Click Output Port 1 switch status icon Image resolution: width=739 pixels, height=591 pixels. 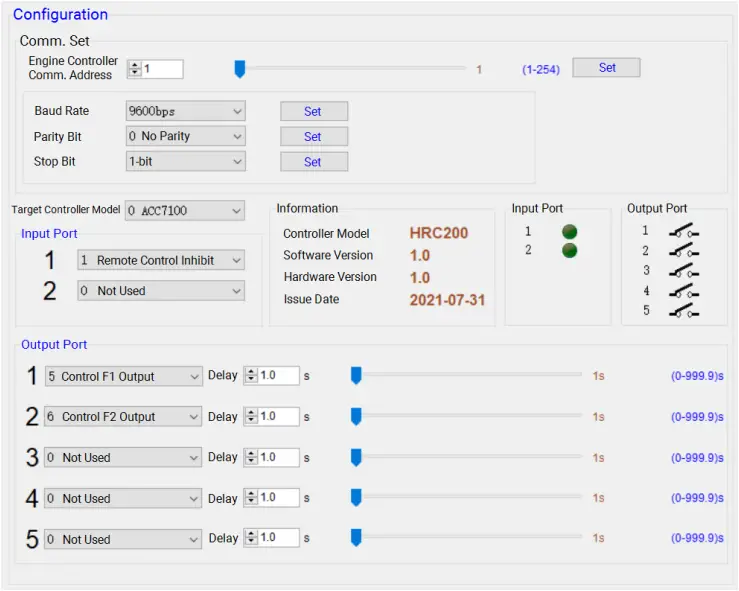pyautogui.click(x=683, y=230)
